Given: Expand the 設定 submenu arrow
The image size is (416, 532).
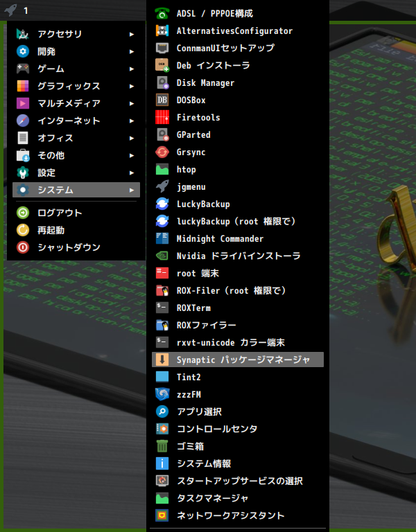Looking at the screenshot, I should [x=132, y=172].
